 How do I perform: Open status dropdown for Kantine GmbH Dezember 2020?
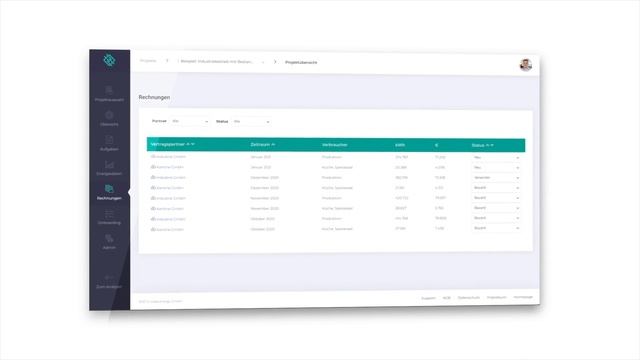point(496,188)
